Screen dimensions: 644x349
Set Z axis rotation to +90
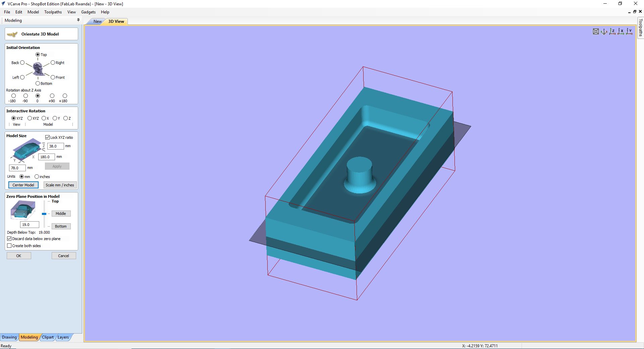click(x=52, y=96)
